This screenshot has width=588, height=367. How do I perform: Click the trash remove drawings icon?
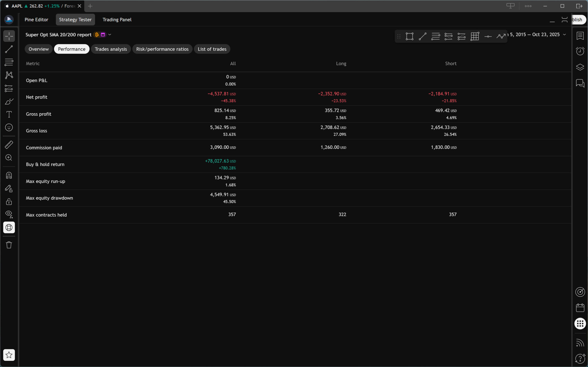coord(9,245)
